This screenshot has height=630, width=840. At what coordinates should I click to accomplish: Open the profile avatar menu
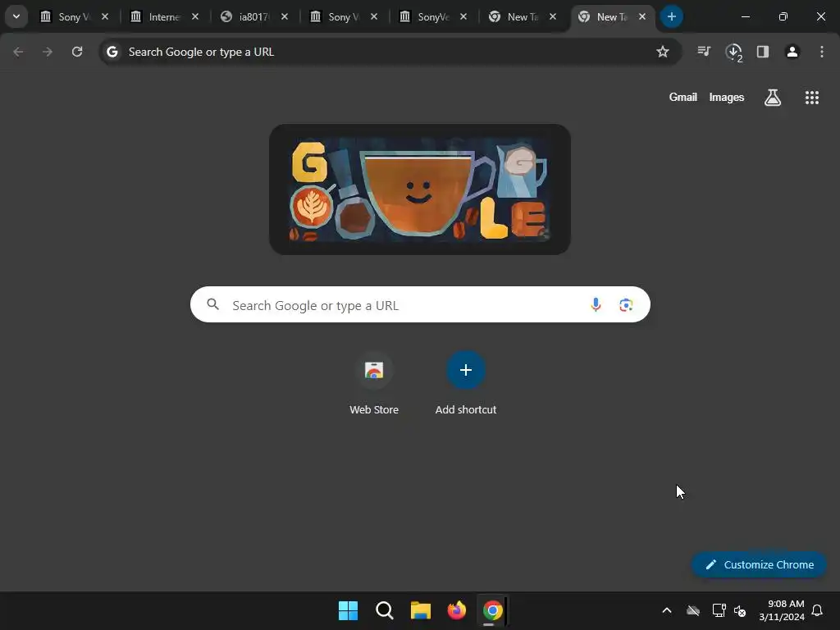coord(792,52)
